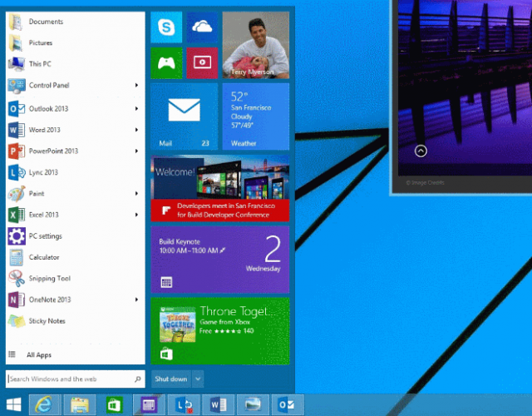Launch Word 2013 from the list
The width and height of the screenshot is (532, 416).
pyautogui.click(x=76, y=130)
